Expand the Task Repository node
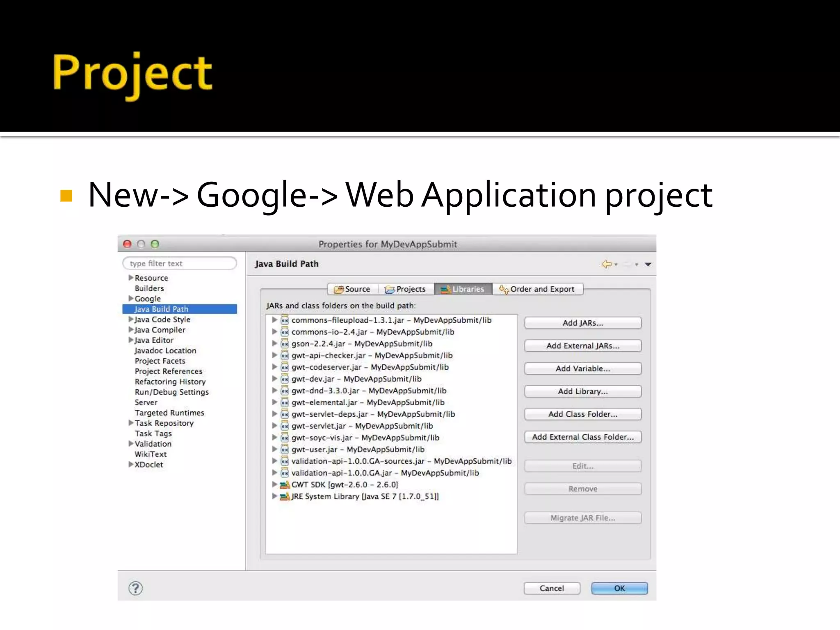This screenshot has height=630, width=840. [x=131, y=423]
